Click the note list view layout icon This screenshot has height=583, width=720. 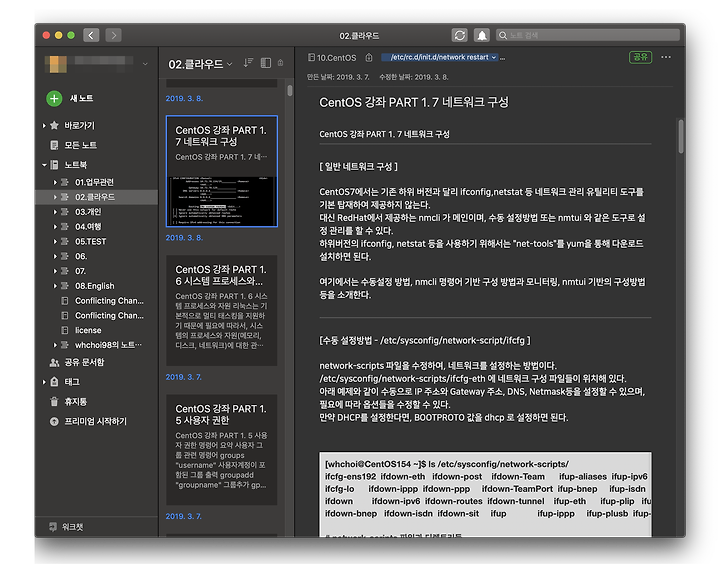click(265, 63)
